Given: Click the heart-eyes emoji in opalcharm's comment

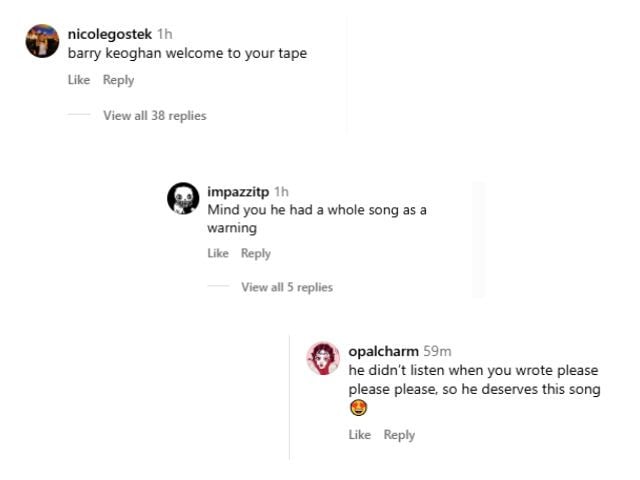Looking at the screenshot, I should coord(359,407).
